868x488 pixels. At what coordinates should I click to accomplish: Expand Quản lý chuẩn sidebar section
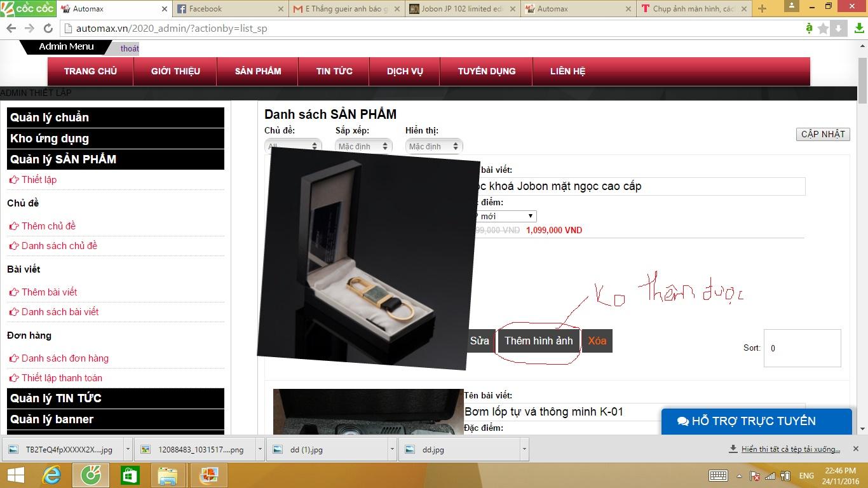point(116,118)
